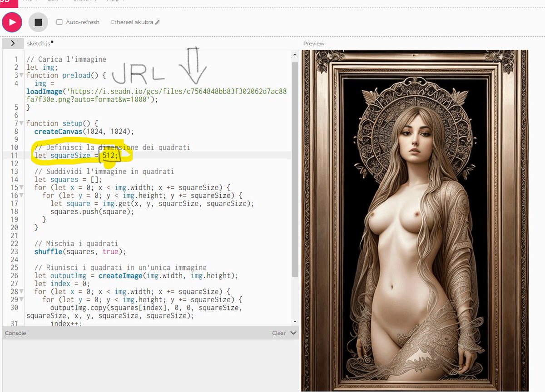The width and height of the screenshot is (545, 392).
Task: Click the "shuffle(squares, true);" line
Action: click(x=80, y=252)
